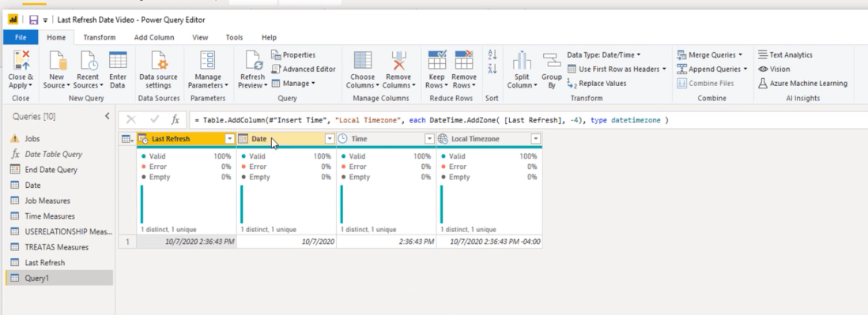Click the table corner menu icon
The height and width of the screenshot is (315, 868).
(127, 139)
